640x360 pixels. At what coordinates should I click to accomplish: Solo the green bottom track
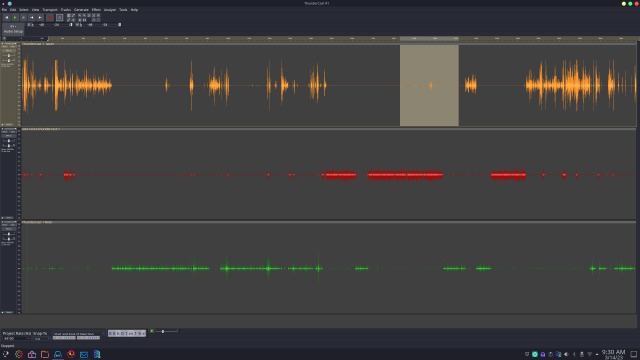click(13, 225)
